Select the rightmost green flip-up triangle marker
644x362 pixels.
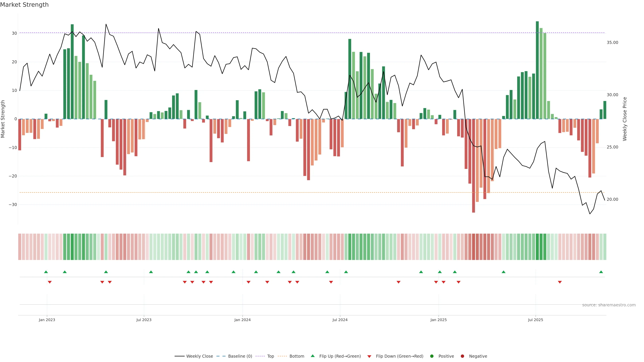pos(601,272)
